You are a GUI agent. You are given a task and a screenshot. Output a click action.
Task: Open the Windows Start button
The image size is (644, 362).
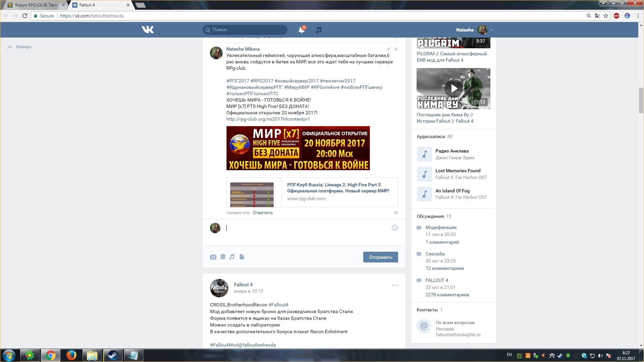tap(9, 355)
